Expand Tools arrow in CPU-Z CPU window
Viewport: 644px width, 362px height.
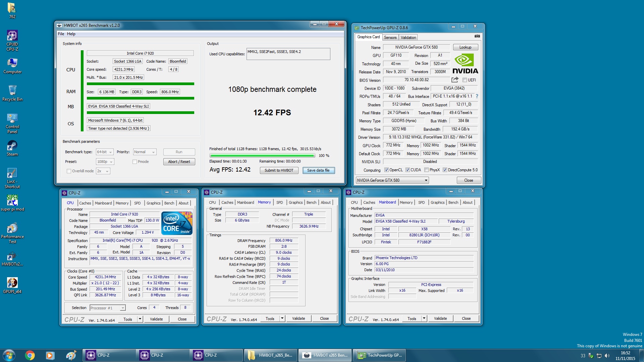click(x=140, y=319)
